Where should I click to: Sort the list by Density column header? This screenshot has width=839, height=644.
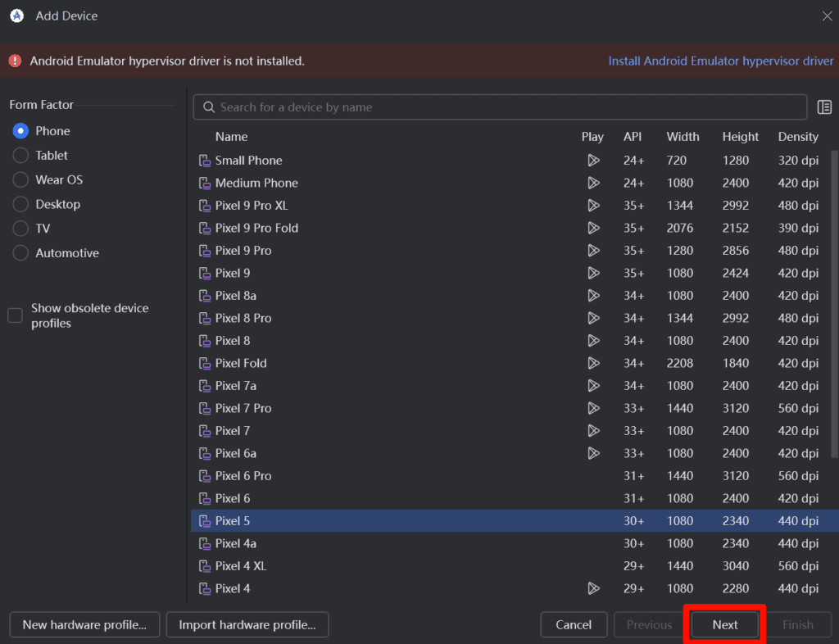click(798, 137)
